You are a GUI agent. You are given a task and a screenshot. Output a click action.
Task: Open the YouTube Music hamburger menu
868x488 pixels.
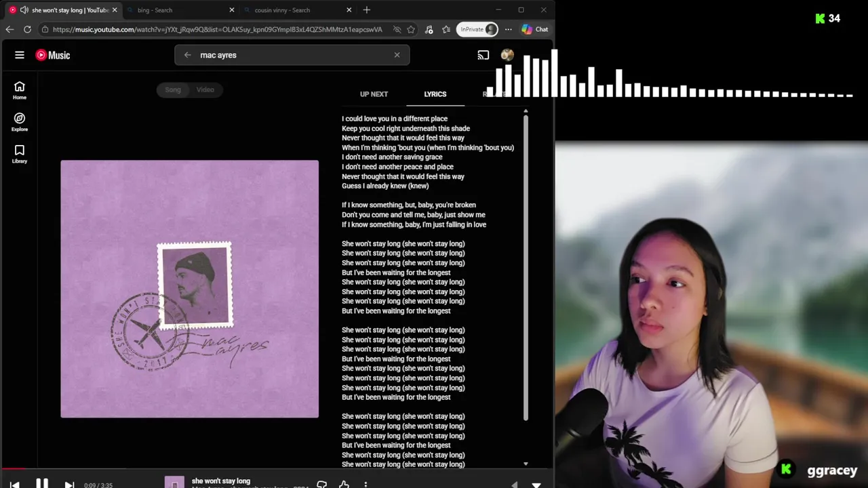(20, 55)
